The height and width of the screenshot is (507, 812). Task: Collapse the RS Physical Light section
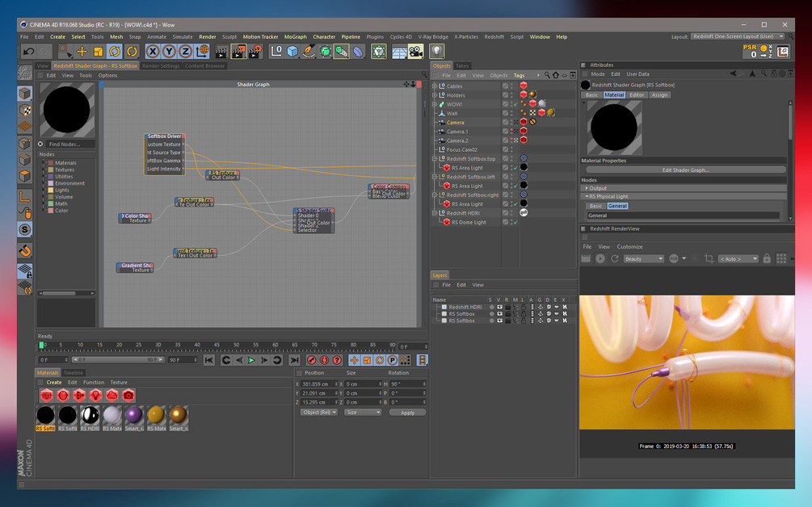[x=587, y=197]
